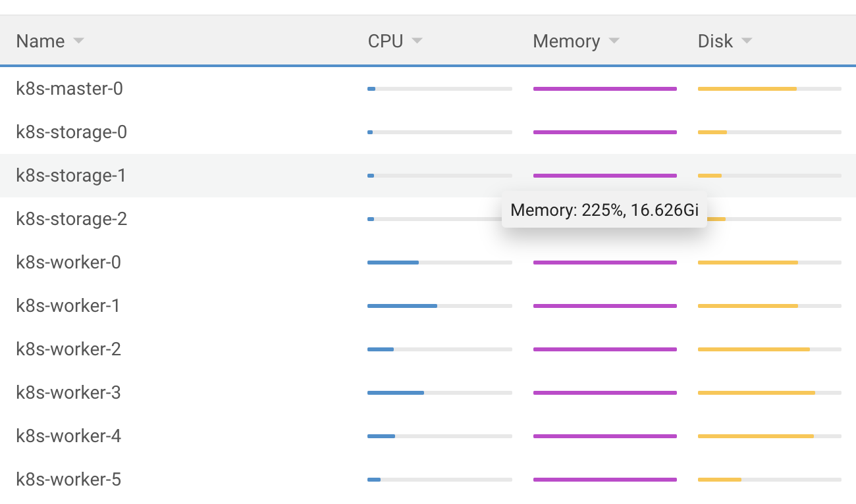Click the Memory column header
The height and width of the screenshot is (504, 856).
[566, 41]
